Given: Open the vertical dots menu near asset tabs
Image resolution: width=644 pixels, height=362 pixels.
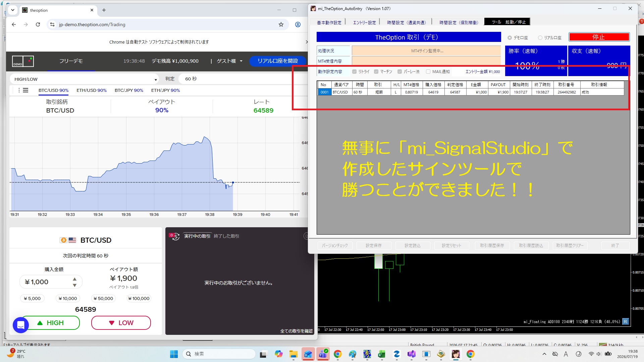Looking at the screenshot, I should (x=19, y=90).
